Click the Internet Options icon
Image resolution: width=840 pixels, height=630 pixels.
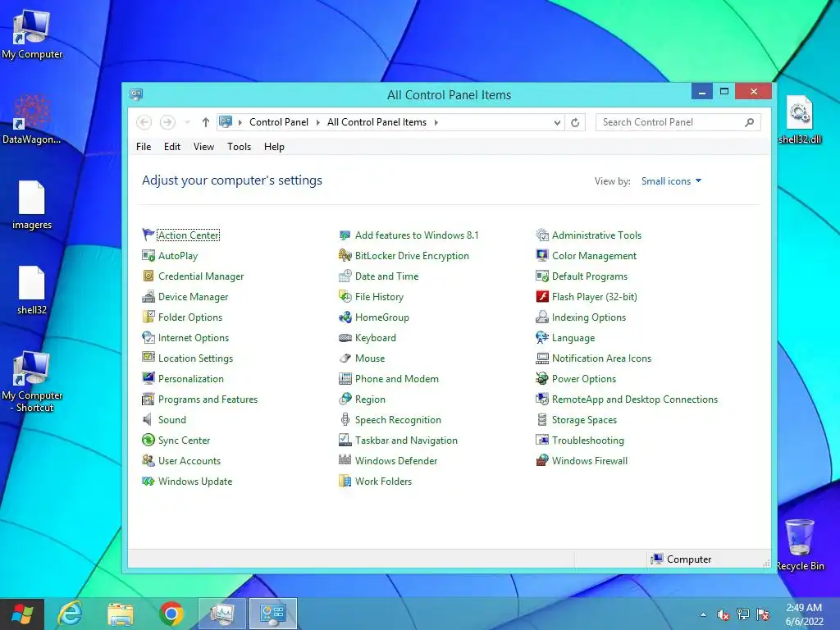point(148,337)
